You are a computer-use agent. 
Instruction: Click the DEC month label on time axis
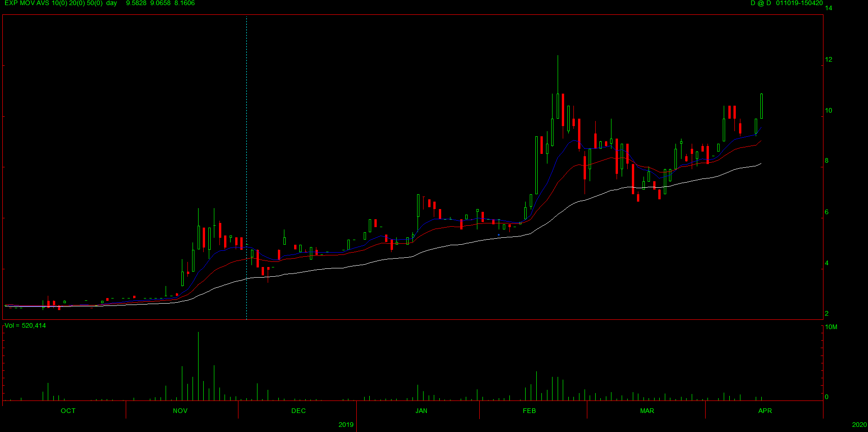(x=298, y=411)
